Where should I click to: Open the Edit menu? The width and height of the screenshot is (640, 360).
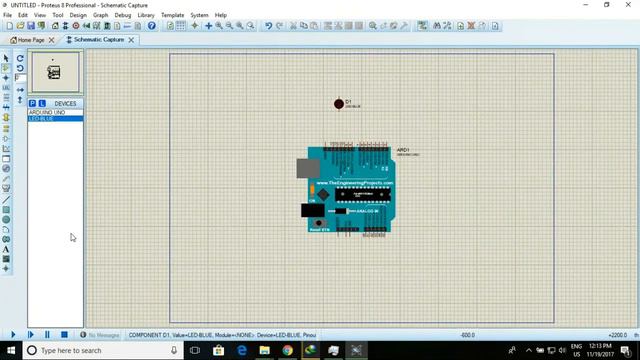point(23,15)
